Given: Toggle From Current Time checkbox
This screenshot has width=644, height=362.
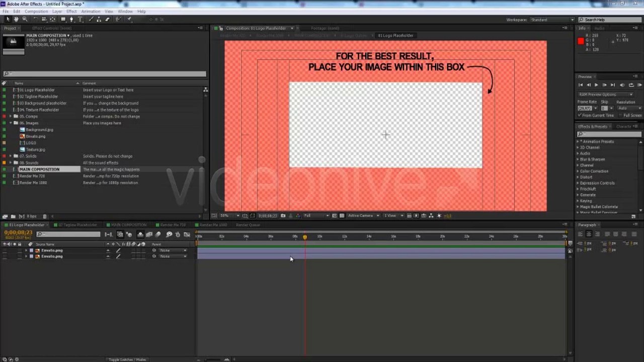Looking at the screenshot, I should (580, 115).
